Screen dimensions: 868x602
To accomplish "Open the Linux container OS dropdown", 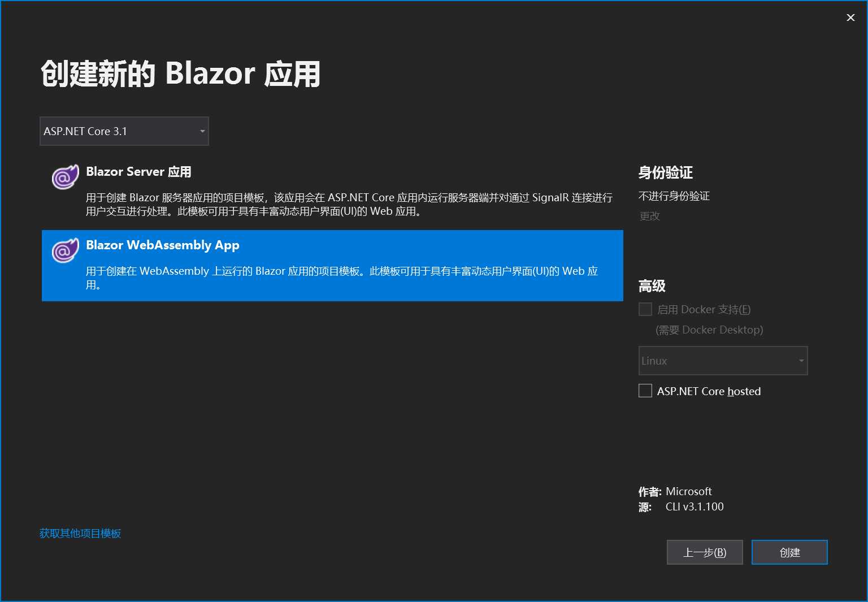I will [x=723, y=361].
